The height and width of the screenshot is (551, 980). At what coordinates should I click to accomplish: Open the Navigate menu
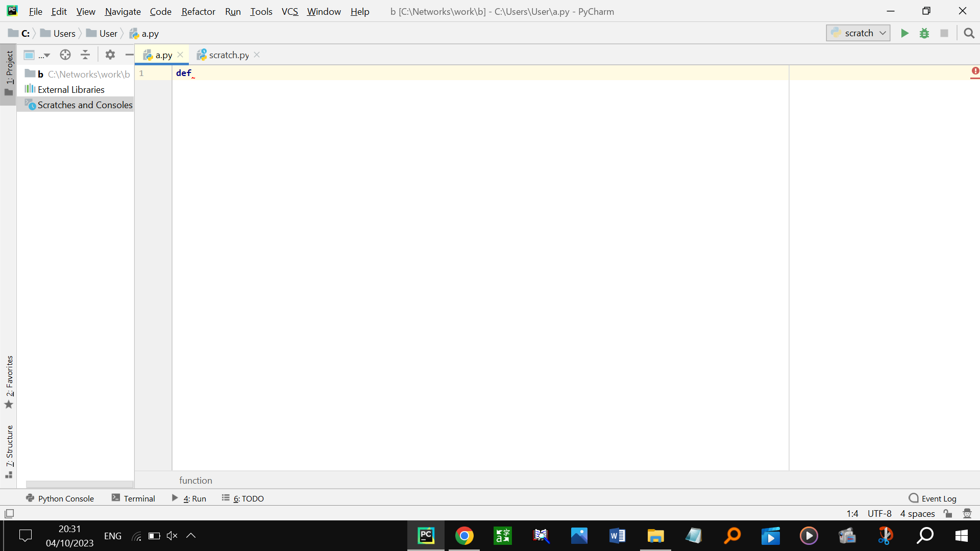(122, 11)
